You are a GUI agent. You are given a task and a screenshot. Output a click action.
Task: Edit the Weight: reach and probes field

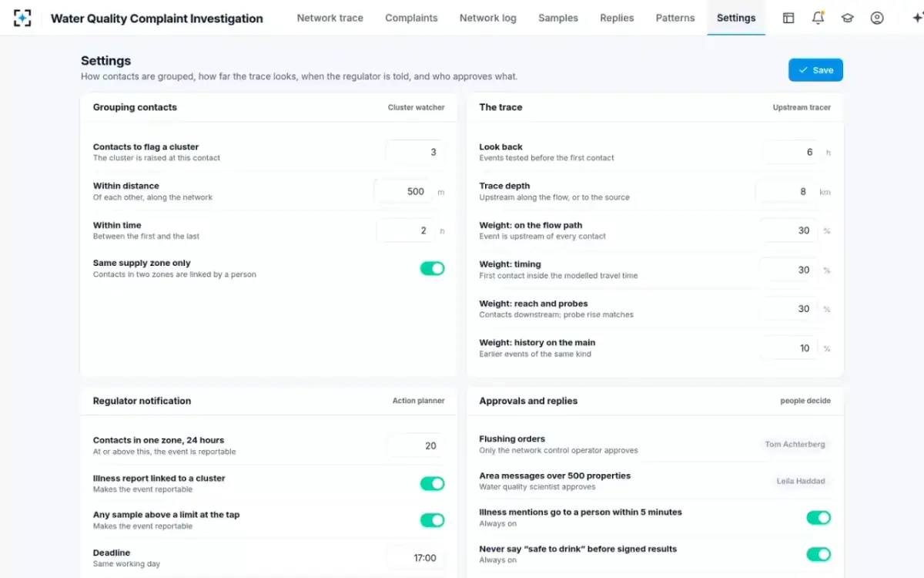click(x=788, y=308)
